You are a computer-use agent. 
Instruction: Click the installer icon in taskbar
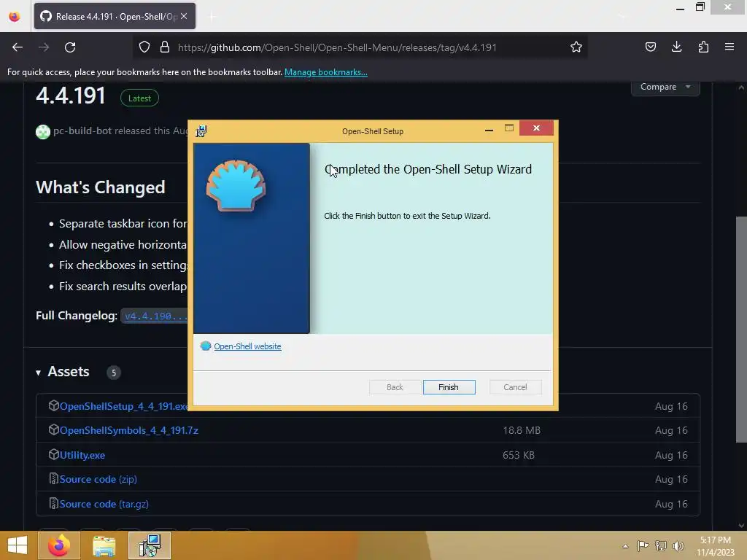(x=150, y=545)
